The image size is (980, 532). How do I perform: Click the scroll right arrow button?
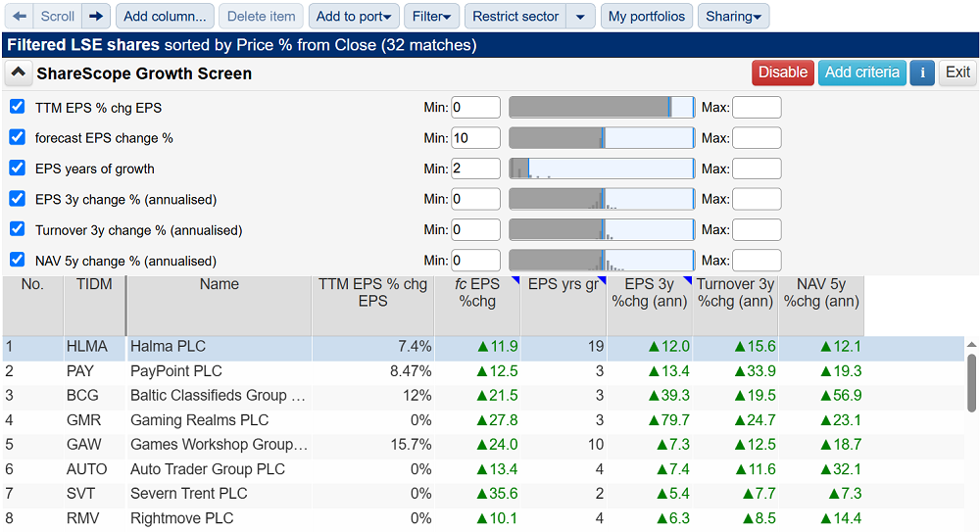pyautogui.click(x=96, y=17)
